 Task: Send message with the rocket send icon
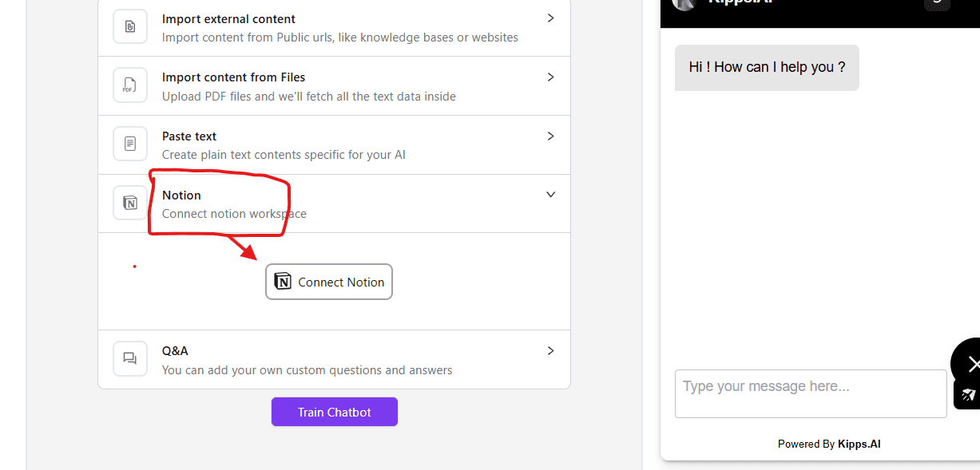(968, 394)
